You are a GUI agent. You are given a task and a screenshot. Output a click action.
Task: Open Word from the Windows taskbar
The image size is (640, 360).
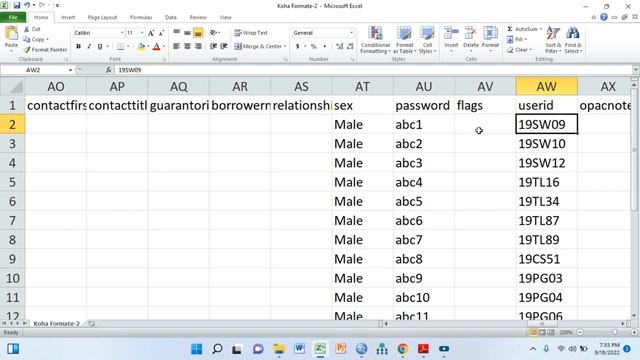(300, 349)
